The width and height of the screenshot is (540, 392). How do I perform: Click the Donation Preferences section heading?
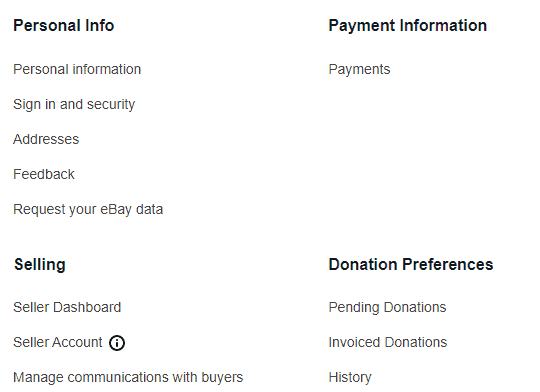coord(411,265)
